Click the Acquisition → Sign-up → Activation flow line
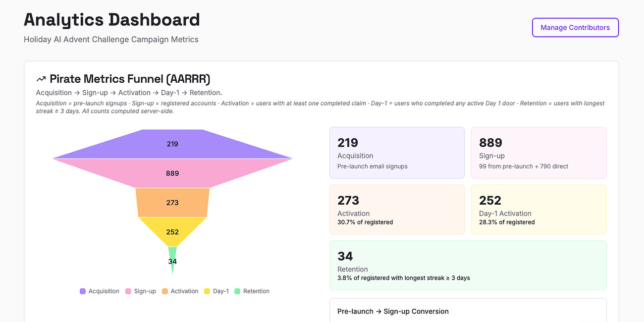This screenshot has width=644, height=322. tap(129, 93)
